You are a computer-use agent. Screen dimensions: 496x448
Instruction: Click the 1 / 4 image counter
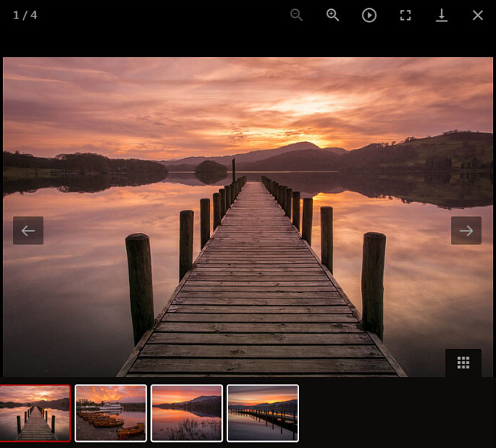(x=25, y=15)
